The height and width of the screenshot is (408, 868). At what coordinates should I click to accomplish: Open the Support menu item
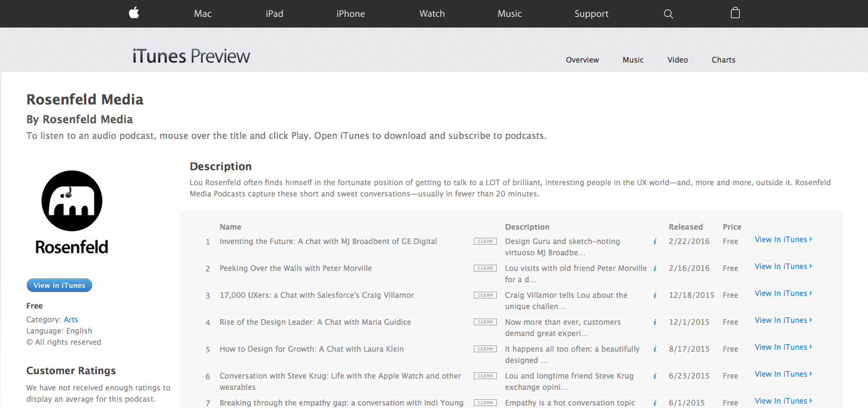591,13
